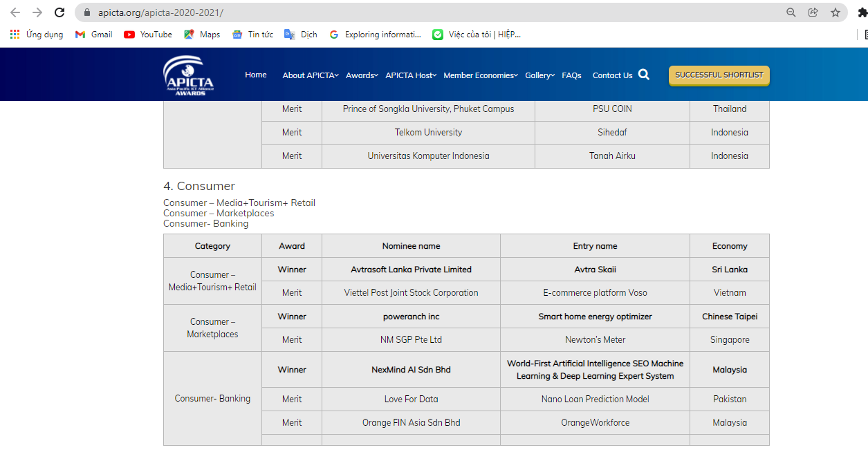Click the 'Award' column header
This screenshot has width=868, height=452.
292,246
